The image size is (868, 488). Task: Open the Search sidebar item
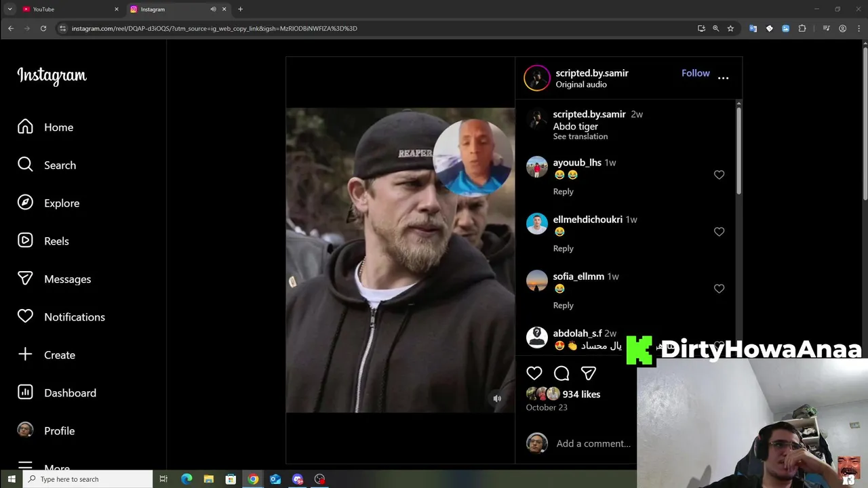coord(47,165)
